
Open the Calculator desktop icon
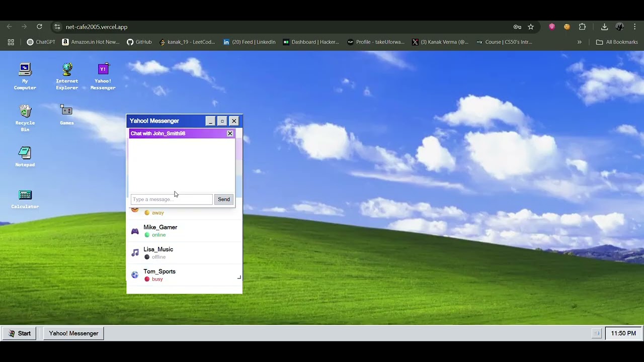[25, 198]
